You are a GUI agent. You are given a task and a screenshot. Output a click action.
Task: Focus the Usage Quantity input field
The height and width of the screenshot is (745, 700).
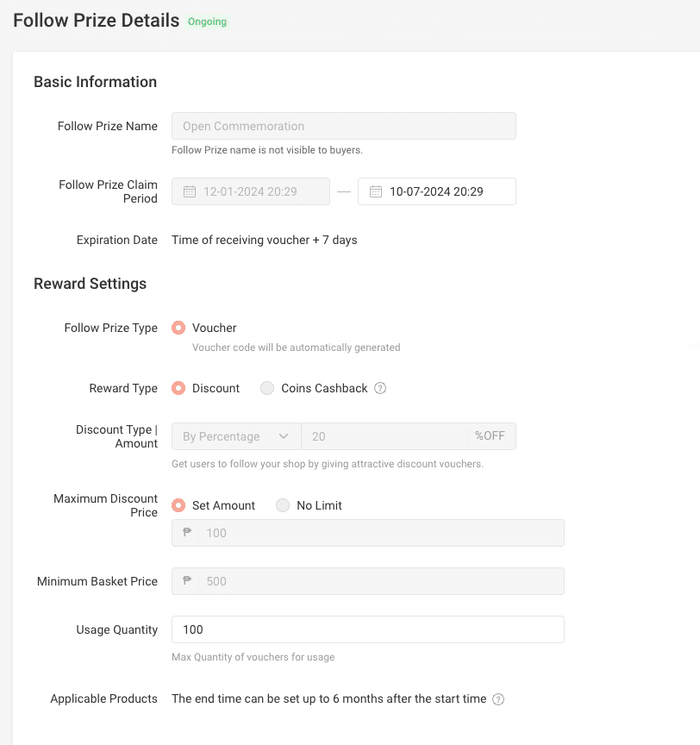tap(367, 629)
